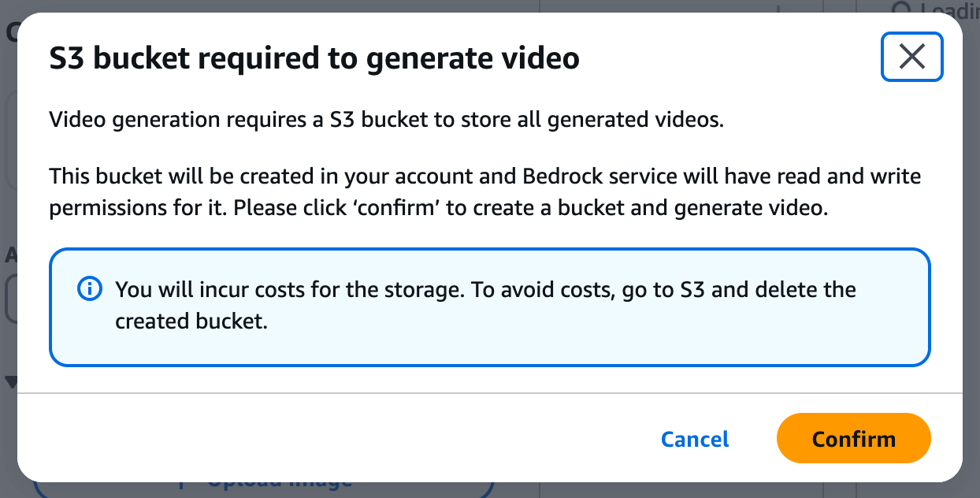Screen dimensions: 980x498
Task: Collapse the disclosure triangle at left edge
Action: pos(11,382)
